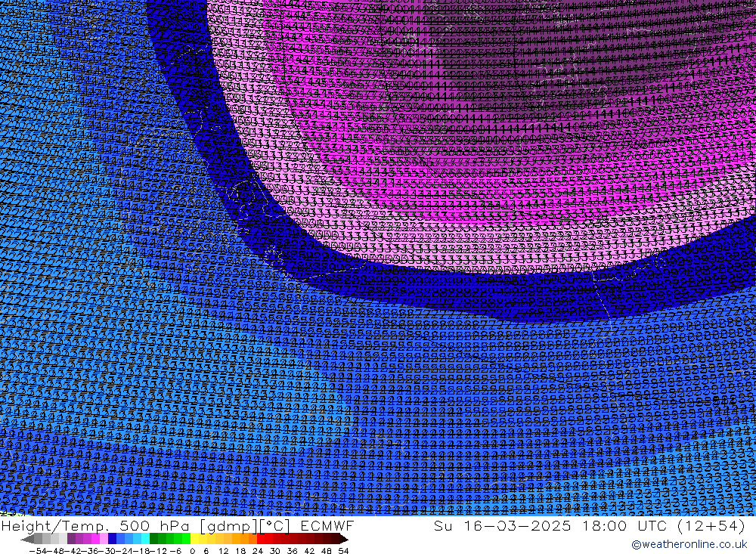Select the darkest purple legend swatch
This screenshot has width=756, height=554.
(x=71, y=539)
